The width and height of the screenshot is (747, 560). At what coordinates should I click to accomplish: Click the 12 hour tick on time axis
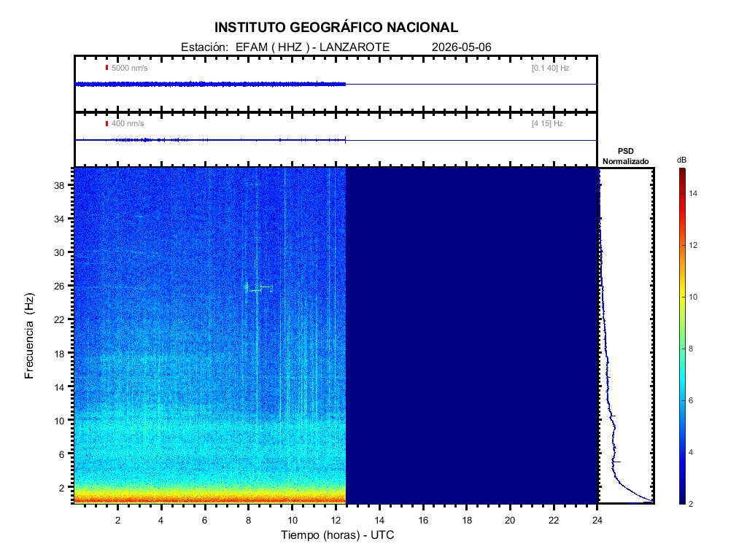click(x=336, y=520)
